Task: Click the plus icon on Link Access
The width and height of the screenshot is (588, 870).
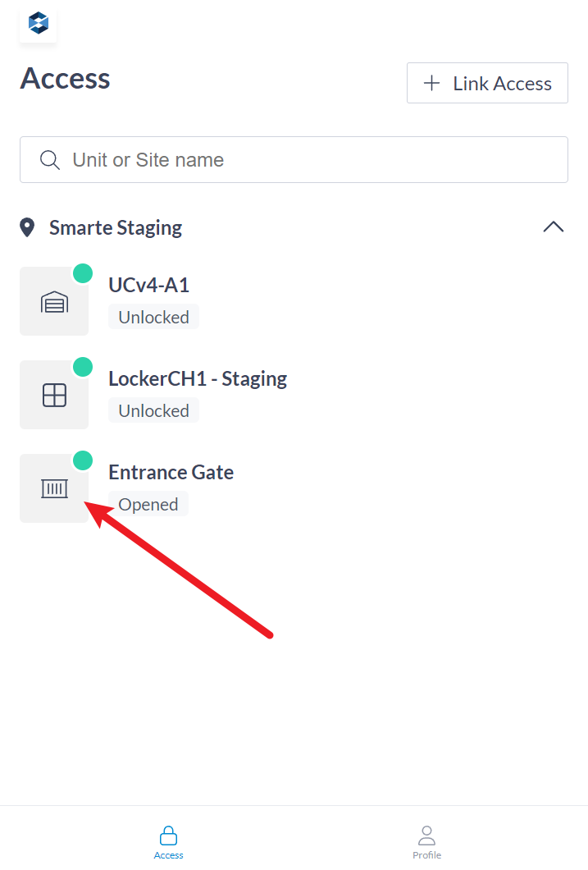Action: (x=431, y=83)
